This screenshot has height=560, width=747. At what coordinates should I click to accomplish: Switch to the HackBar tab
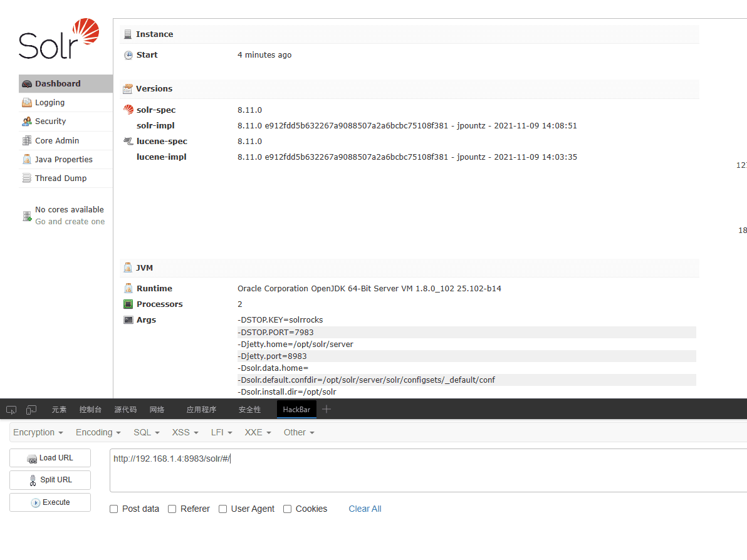click(296, 410)
